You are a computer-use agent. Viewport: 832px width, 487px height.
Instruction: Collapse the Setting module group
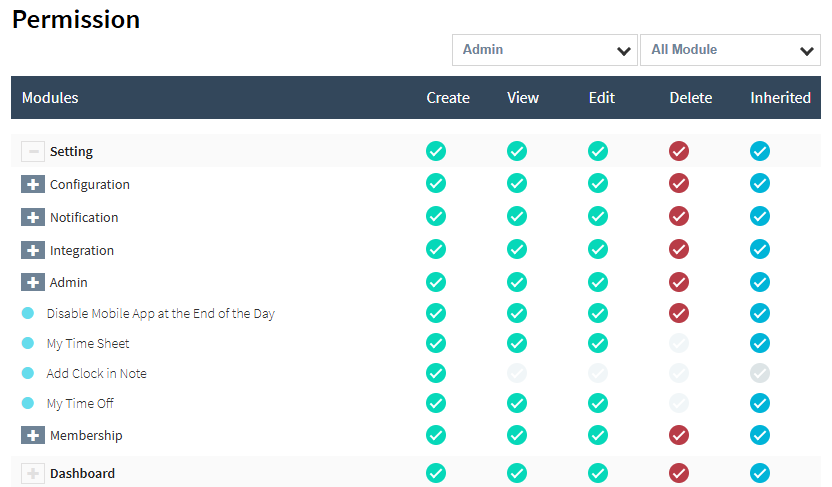(33, 152)
